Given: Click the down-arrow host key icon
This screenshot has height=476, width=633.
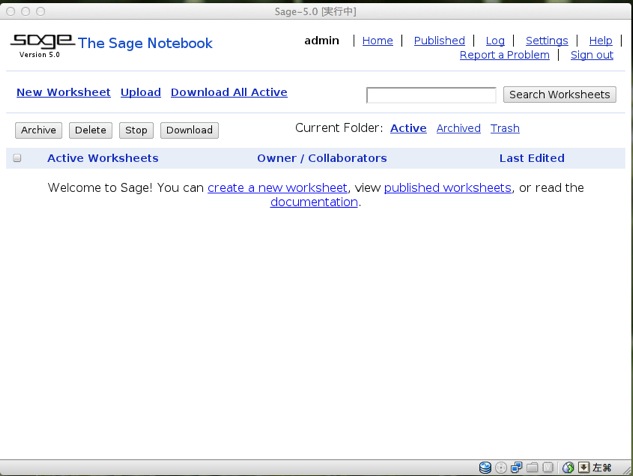Looking at the screenshot, I should coord(584,467).
